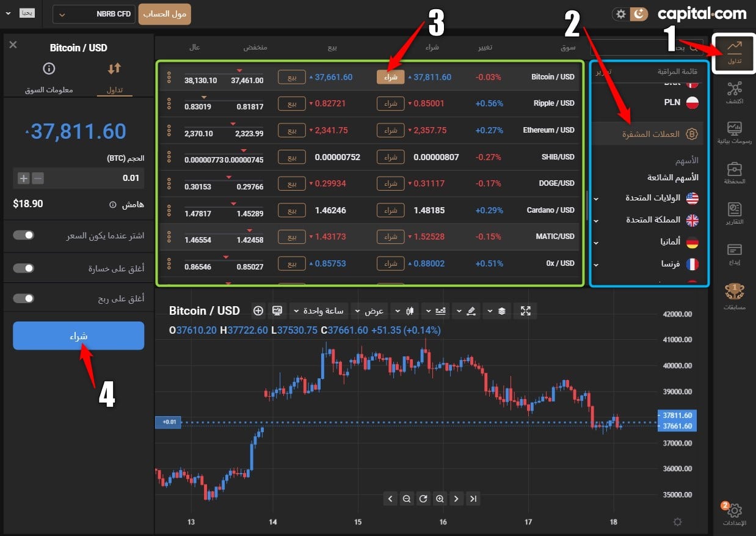Click the margin (هامش) info icon
Viewport: 756px width, 536px height.
coord(112,204)
